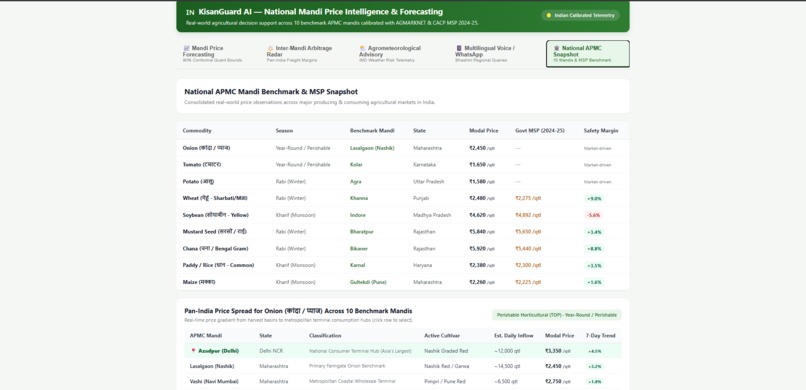Select the Azadpur (Delhi) mandi row
Screen dimensions: 806x390
(x=402, y=351)
